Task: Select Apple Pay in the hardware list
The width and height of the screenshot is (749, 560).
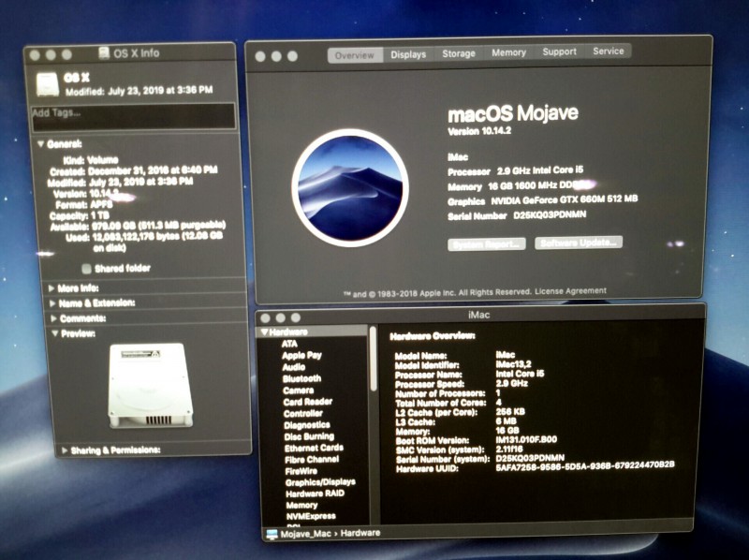Action: (301, 355)
